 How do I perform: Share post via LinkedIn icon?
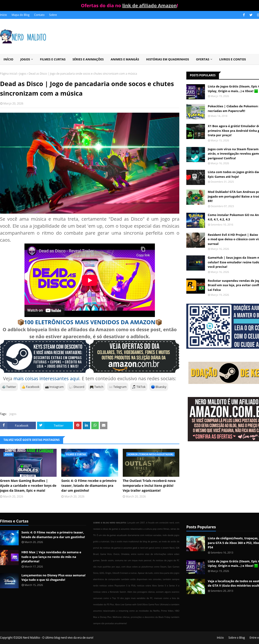(86, 425)
